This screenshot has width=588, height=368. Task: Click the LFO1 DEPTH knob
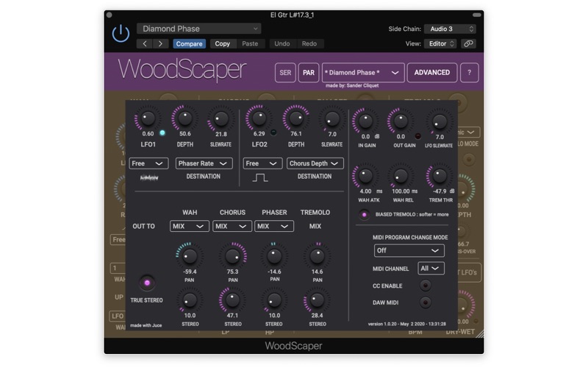click(x=184, y=118)
